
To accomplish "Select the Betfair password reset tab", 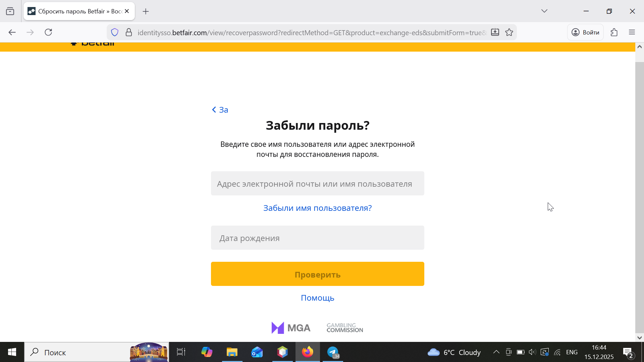I will click(75, 11).
